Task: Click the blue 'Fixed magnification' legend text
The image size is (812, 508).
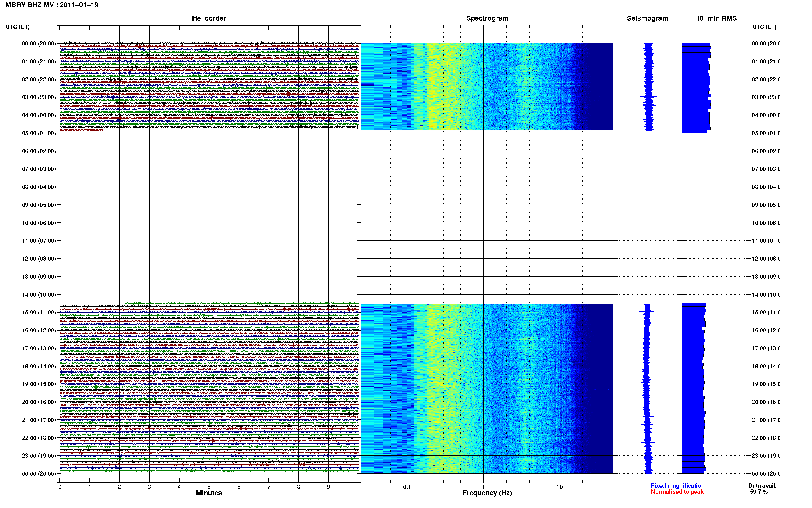Action: [678, 486]
